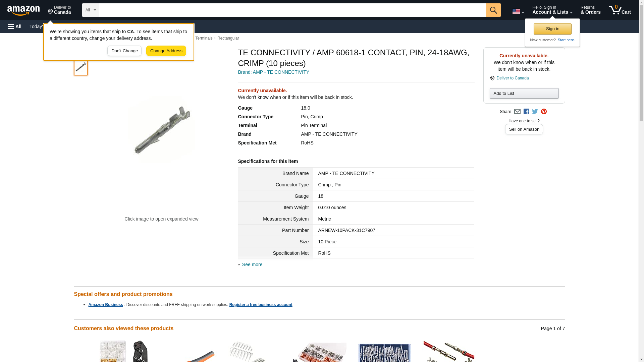Open the search category All dropdown
The width and height of the screenshot is (644, 362).
91,10
